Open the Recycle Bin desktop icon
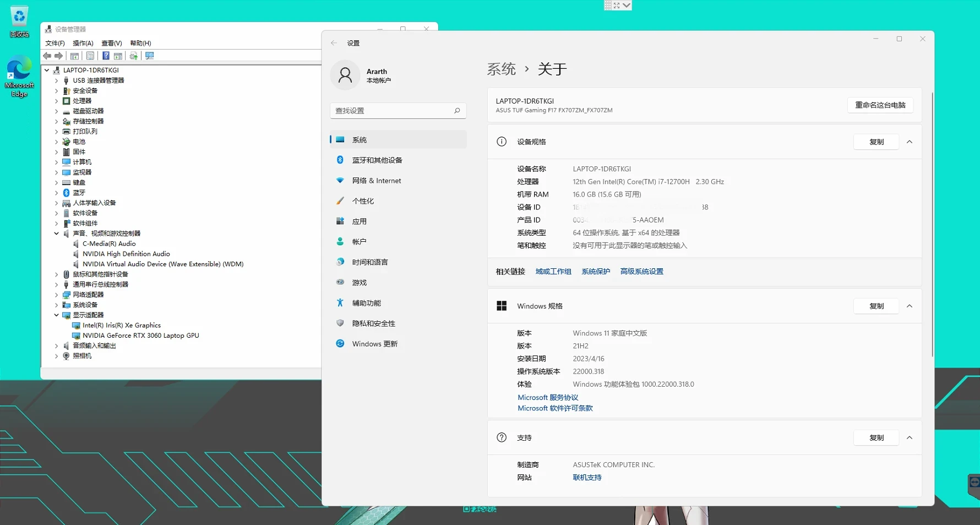980x525 pixels. (x=19, y=21)
